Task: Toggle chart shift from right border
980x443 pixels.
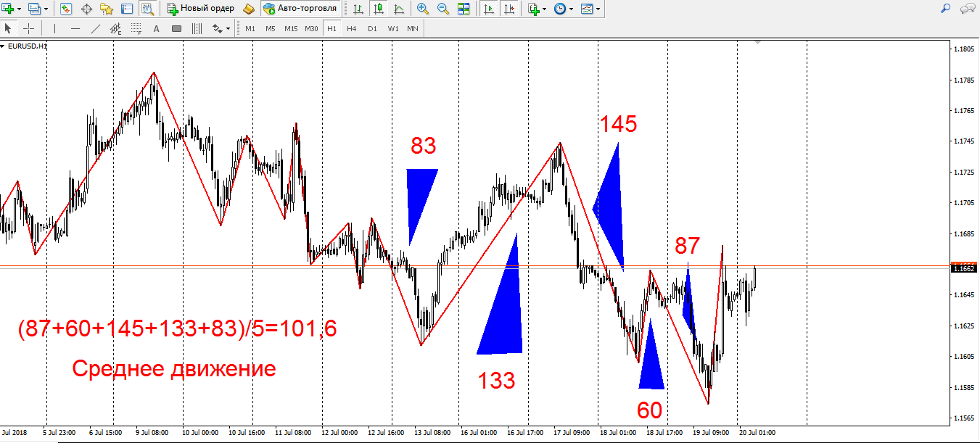Action: (510, 9)
